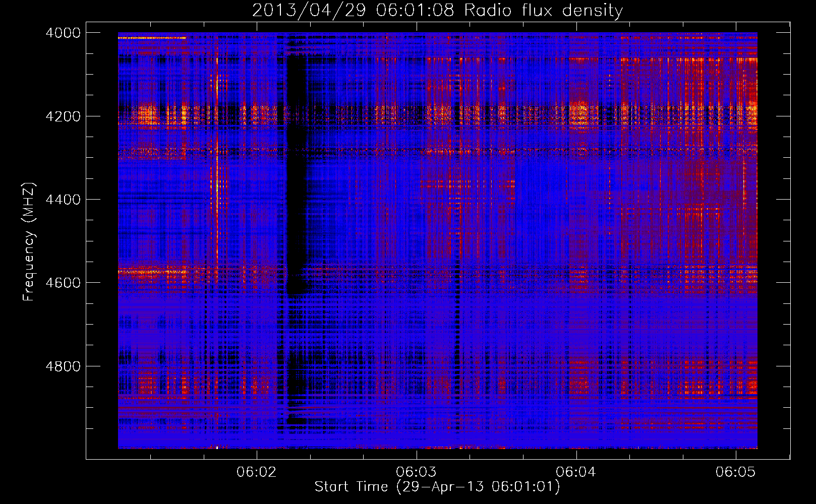Click the 4600 frequency axis label
816x504 pixels.
click(x=63, y=283)
